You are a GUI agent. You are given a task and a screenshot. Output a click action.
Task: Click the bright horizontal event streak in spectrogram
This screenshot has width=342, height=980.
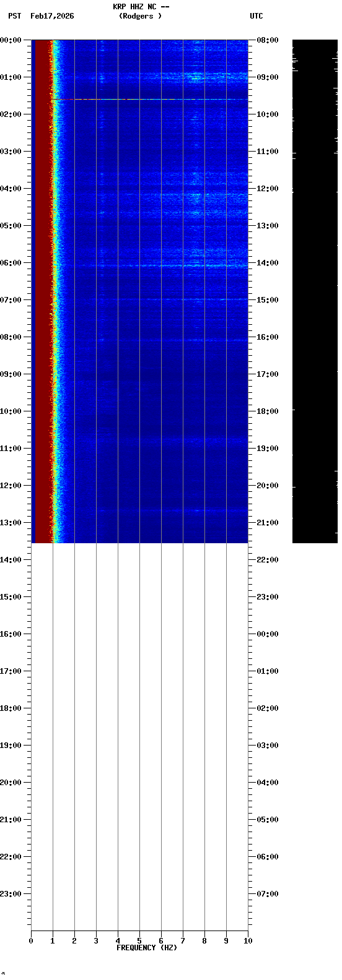(x=150, y=99)
